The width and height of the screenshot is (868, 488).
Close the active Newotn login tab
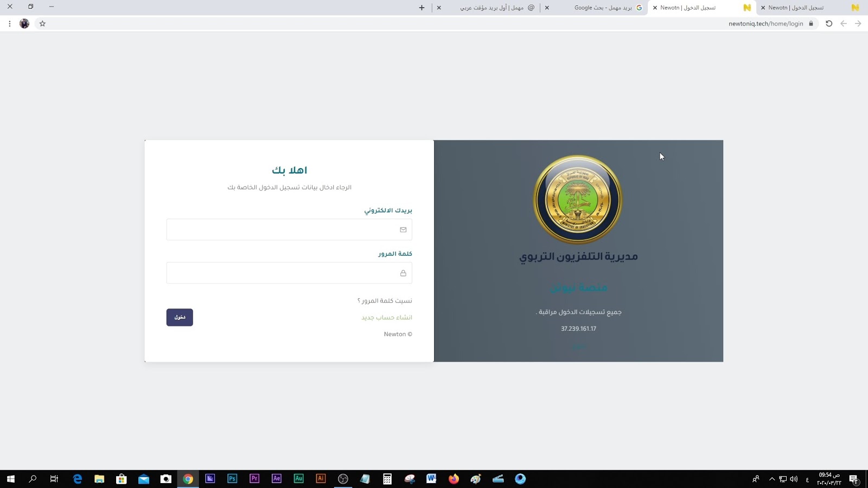(x=655, y=8)
